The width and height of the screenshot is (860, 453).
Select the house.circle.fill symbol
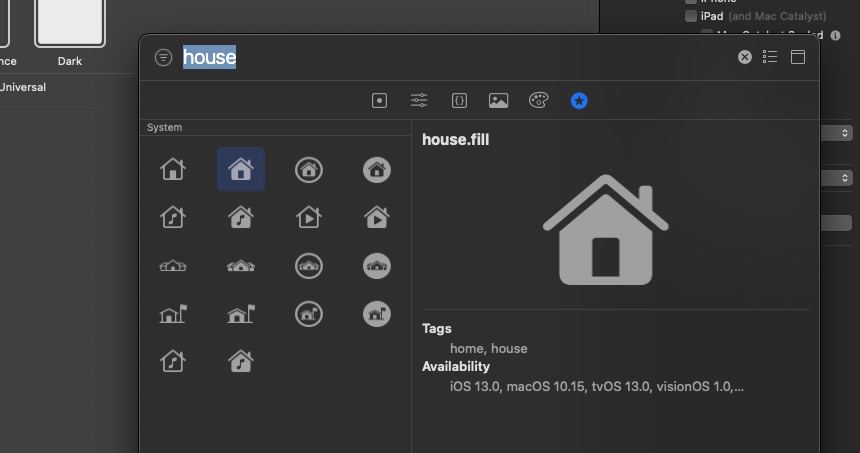(377, 170)
